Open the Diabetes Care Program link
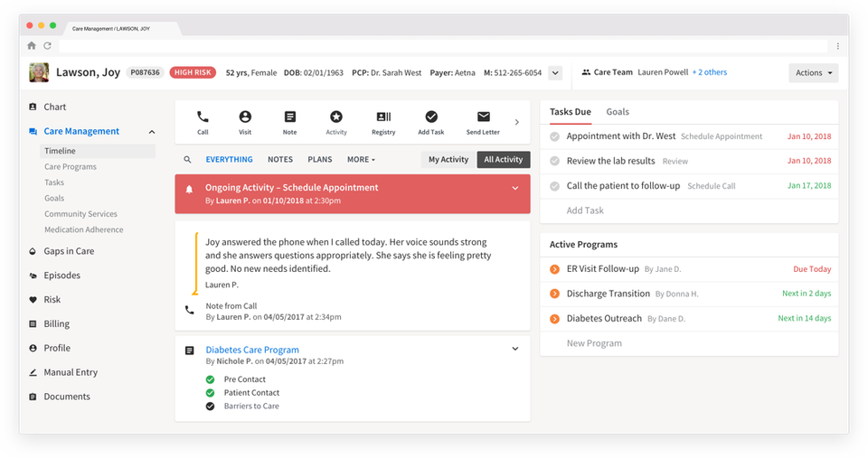The width and height of the screenshot is (868, 458). click(x=252, y=350)
